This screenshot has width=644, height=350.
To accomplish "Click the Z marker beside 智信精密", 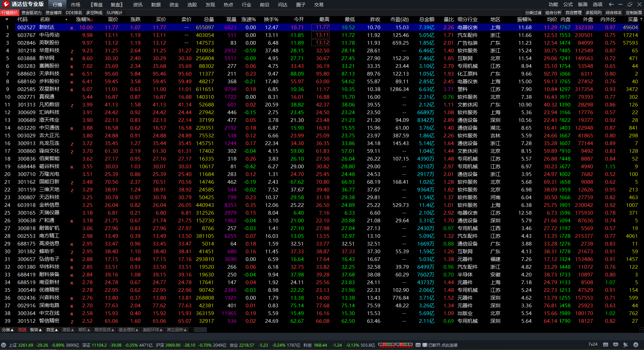I will pyautogui.click(x=72, y=322).
